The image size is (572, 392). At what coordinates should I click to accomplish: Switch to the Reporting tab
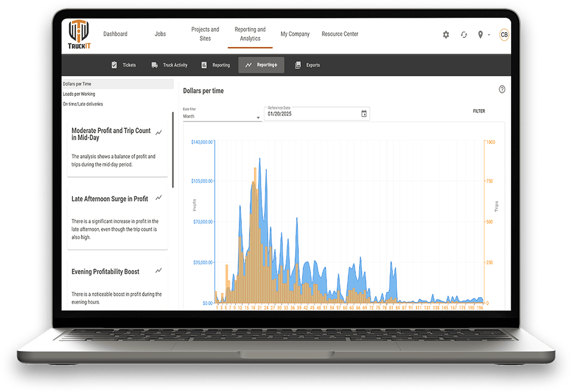(216, 65)
